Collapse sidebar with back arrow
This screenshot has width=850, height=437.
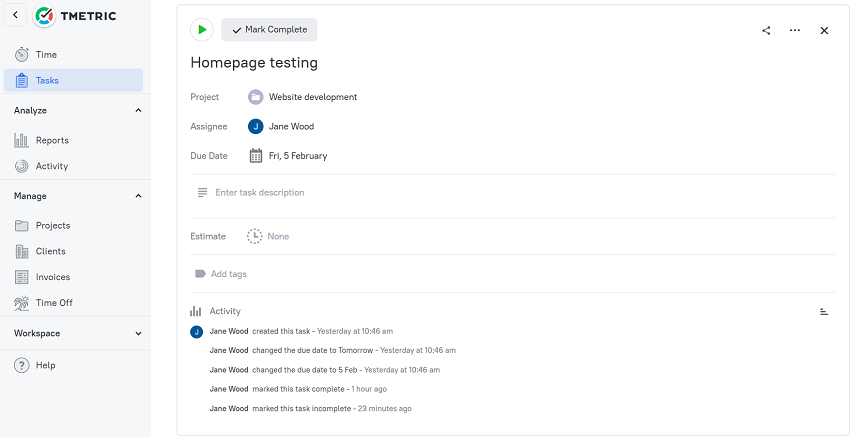click(16, 15)
